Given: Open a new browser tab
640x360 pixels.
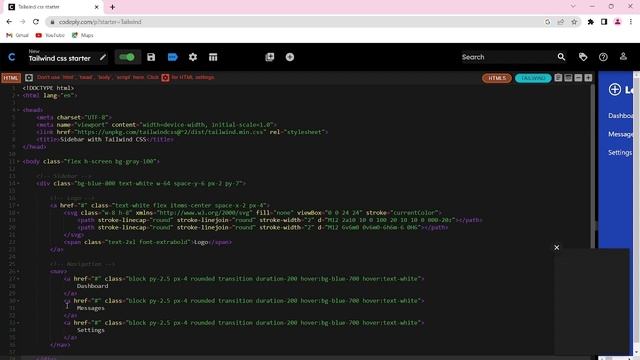Looking at the screenshot, I should [112, 7].
